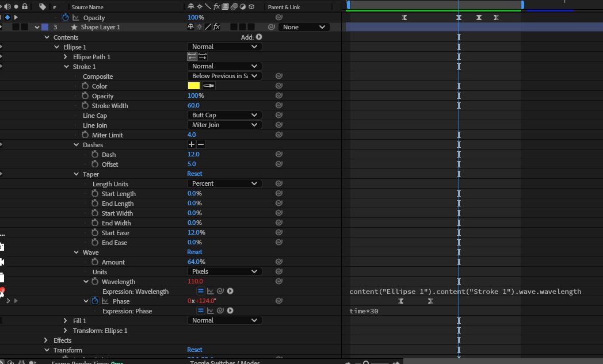This screenshot has height=364, width=603.
Task: Reverse Ellipse Path 1 direction button
Action: click(x=192, y=56)
